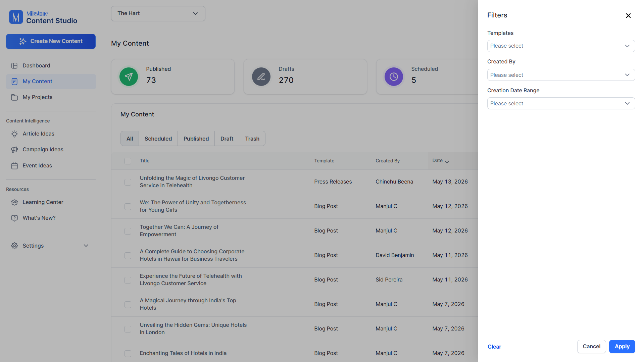Viewport: 644px width, 362px height.
Task: Click the green Published paper-plane icon
Action: pyautogui.click(x=129, y=77)
